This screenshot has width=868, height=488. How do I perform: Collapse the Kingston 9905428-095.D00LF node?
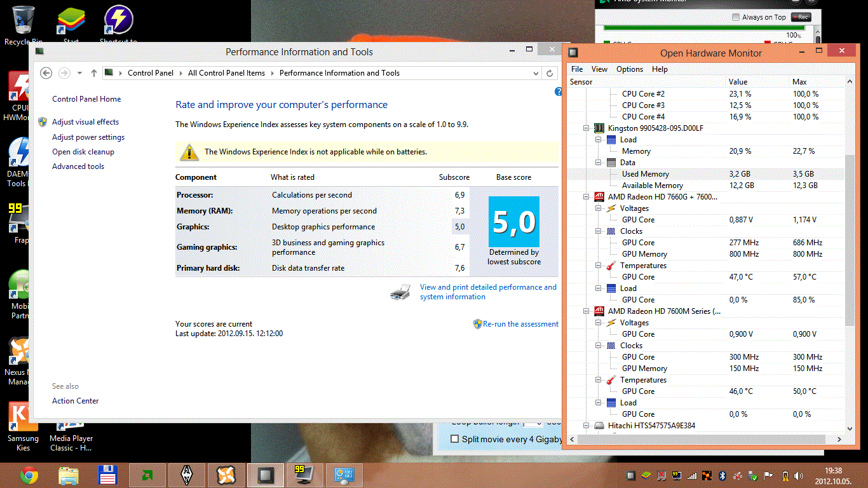pyautogui.click(x=587, y=128)
